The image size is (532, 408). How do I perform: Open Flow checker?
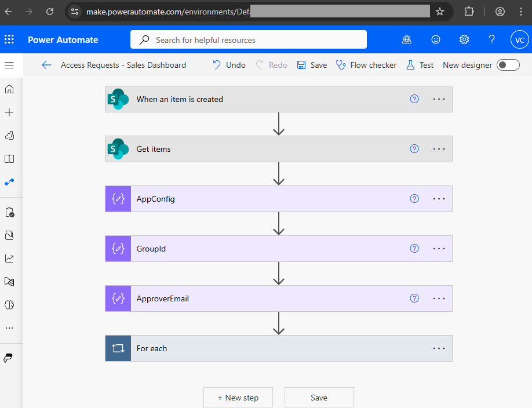point(366,65)
